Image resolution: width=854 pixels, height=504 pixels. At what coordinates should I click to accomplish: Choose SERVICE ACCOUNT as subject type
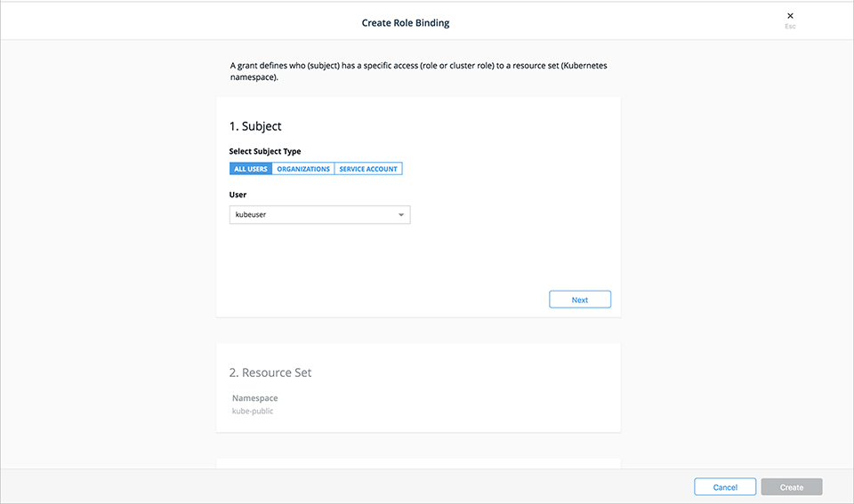coord(368,169)
